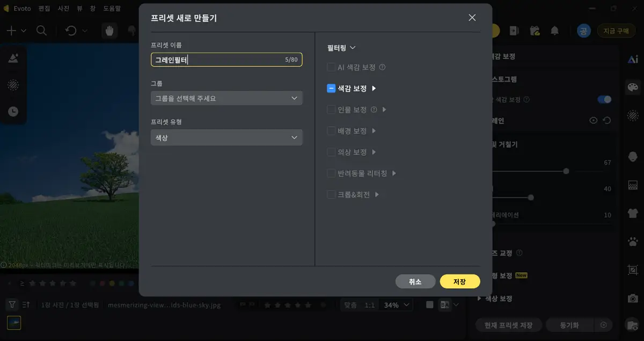Click the sort order icon beside filter
This screenshot has width=644, height=341.
tap(26, 304)
